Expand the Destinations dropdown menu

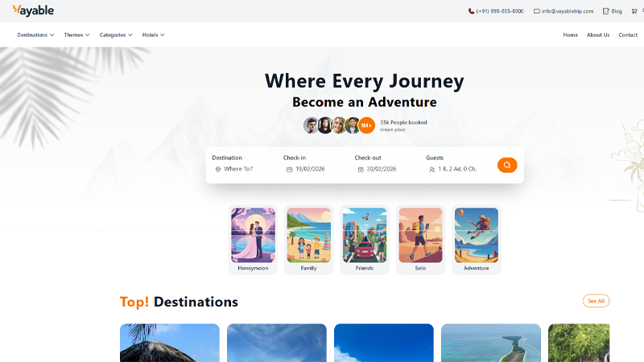coord(35,35)
